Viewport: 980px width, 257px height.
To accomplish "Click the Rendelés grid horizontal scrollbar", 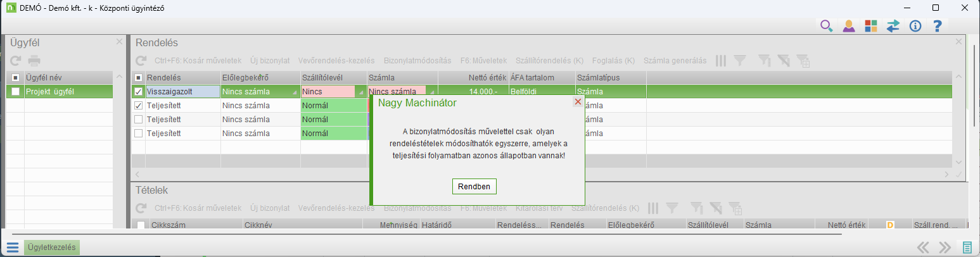I will (x=542, y=173).
